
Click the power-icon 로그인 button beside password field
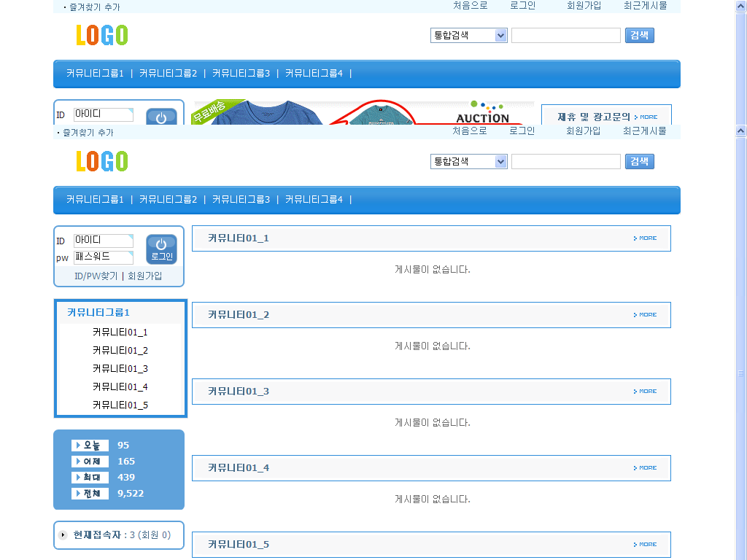tap(161, 249)
